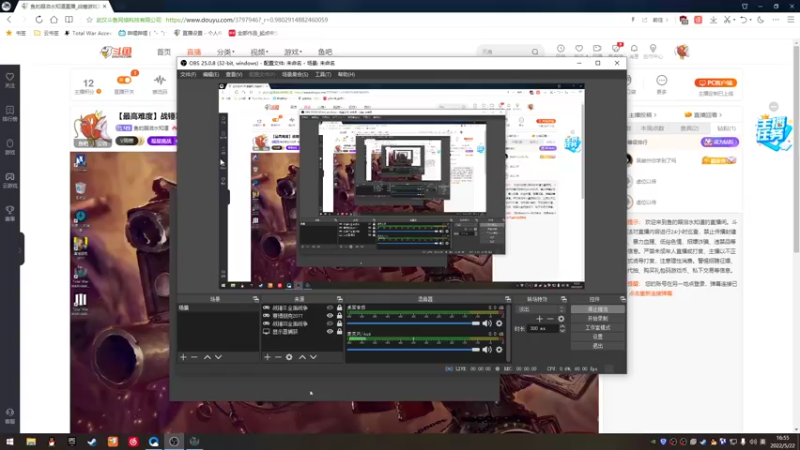Pop out the Sources dock panel icon
The width and height of the screenshot is (800, 450).
point(339,299)
